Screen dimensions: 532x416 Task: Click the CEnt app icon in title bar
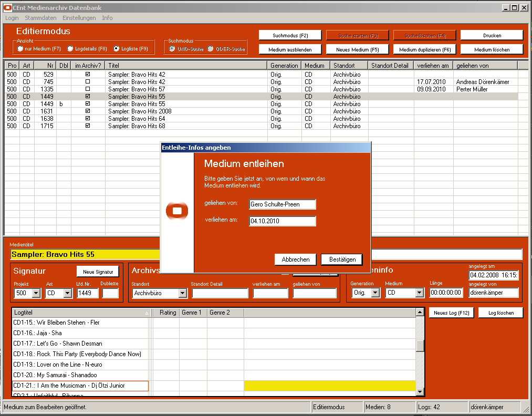click(x=7, y=8)
